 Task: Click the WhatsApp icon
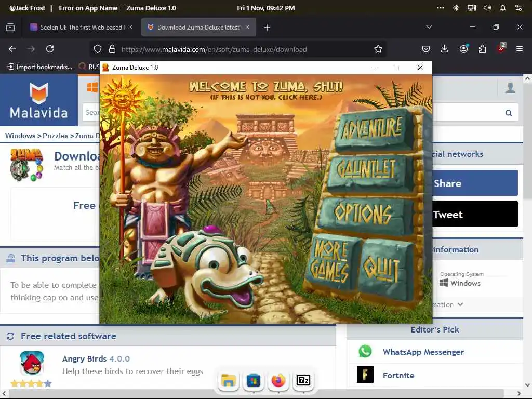[365, 352]
